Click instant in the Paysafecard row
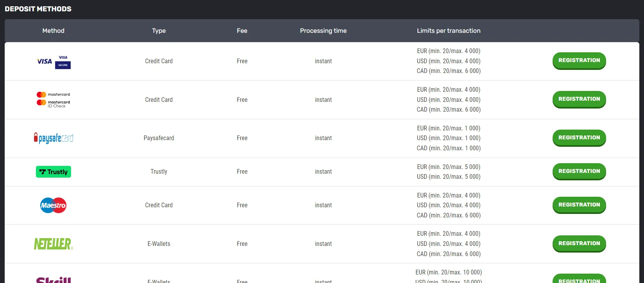Viewport: 644px width, 283px height. tap(323, 138)
